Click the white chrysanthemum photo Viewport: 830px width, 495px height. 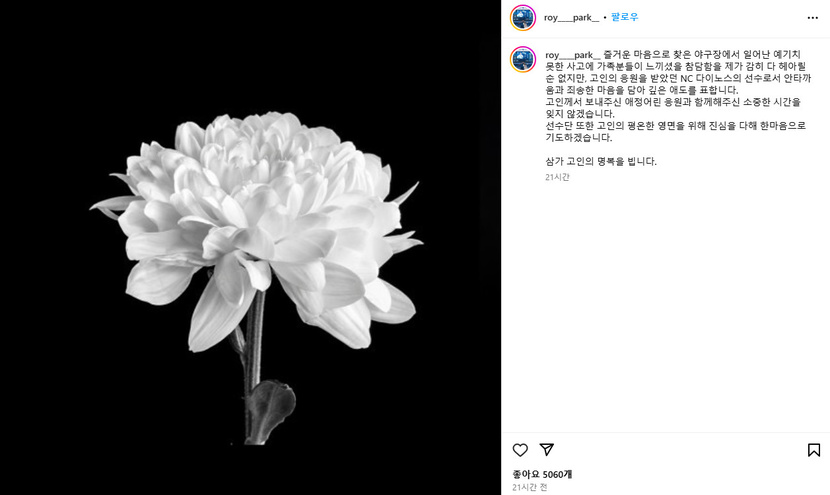(250, 247)
